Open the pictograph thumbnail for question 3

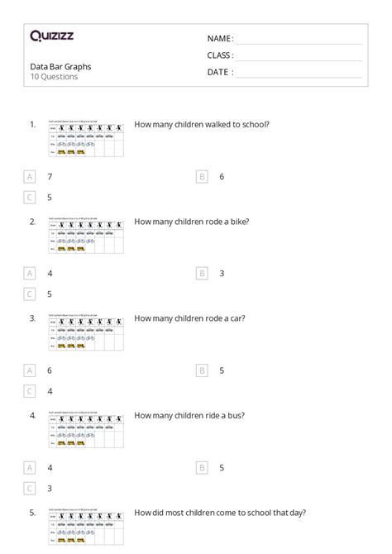point(86,332)
